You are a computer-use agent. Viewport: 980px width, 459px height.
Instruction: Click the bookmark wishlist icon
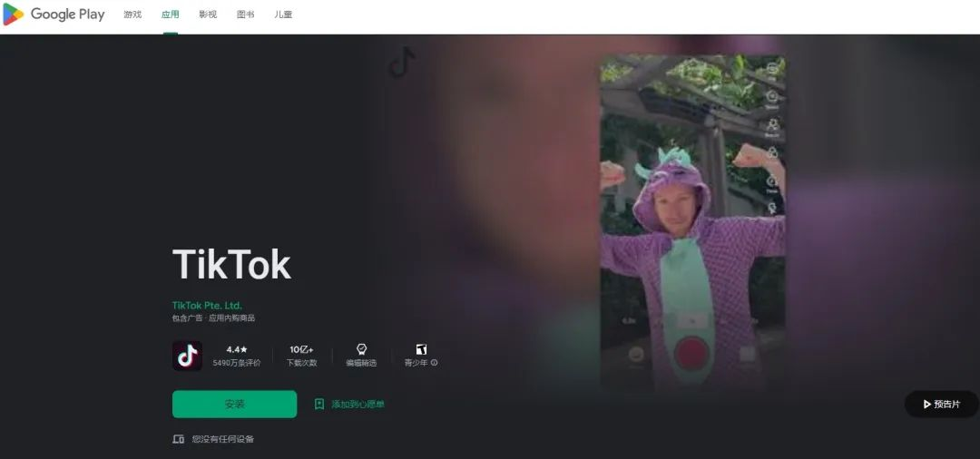[x=319, y=404]
